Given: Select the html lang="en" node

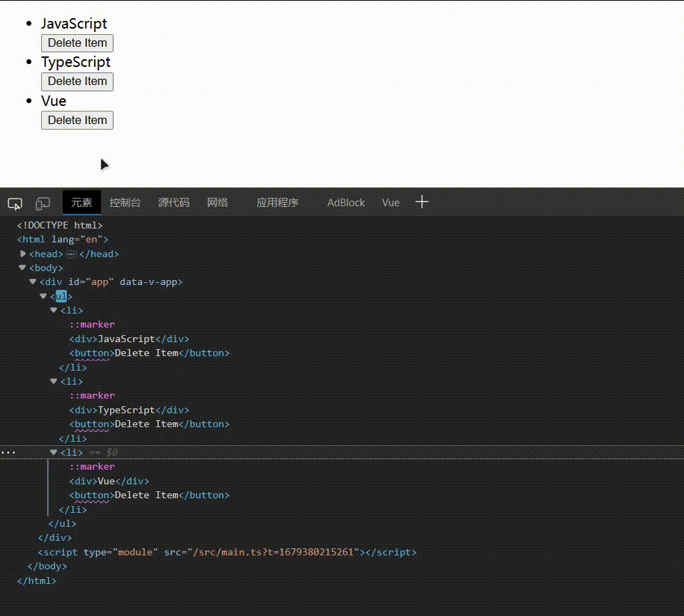Looking at the screenshot, I should [x=63, y=239].
